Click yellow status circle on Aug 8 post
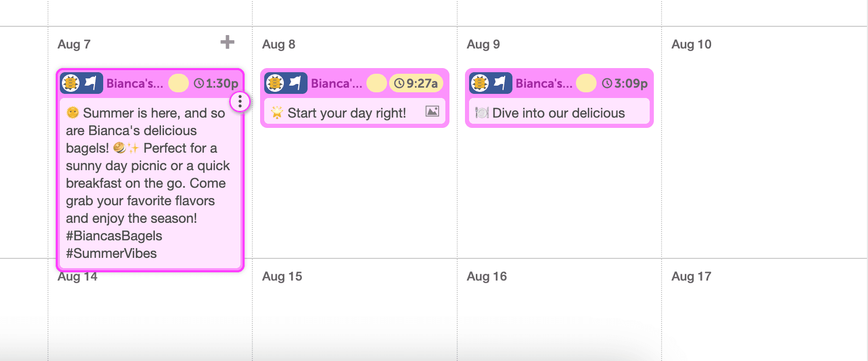 (376, 83)
